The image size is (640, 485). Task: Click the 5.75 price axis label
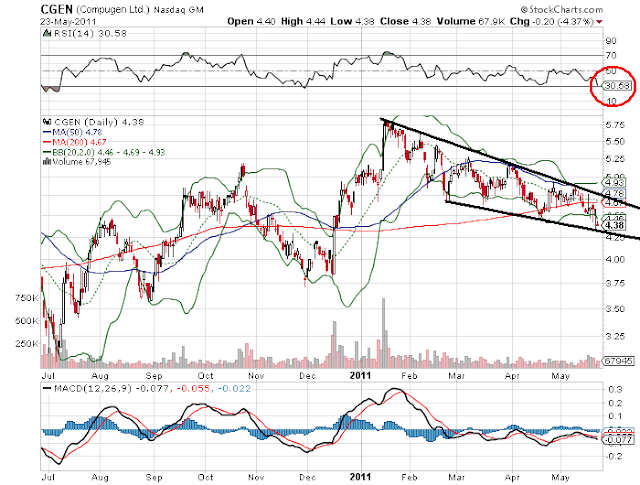615,125
